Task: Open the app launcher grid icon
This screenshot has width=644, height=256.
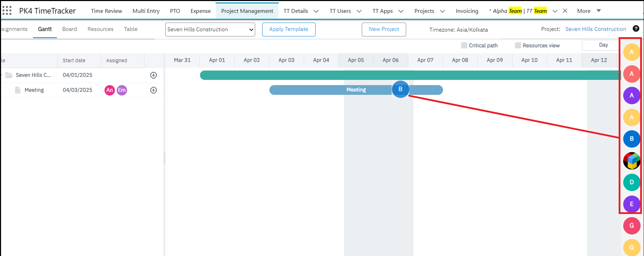Action: point(7,11)
